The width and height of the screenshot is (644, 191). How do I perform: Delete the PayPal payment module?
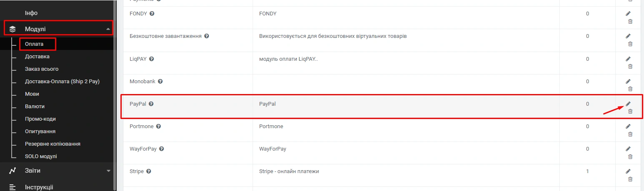tap(630, 111)
